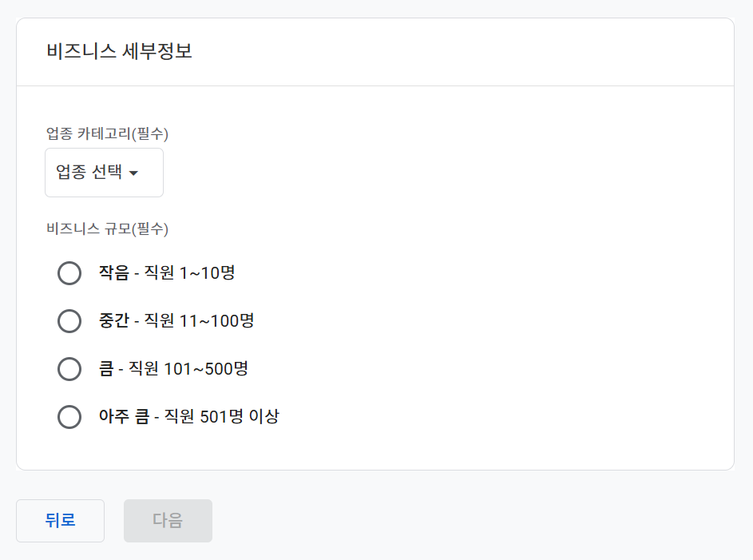Click the bold 큼 label text
The width and height of the screenshot is (753, 560).
pyautogui.click(x=105, y=369)
